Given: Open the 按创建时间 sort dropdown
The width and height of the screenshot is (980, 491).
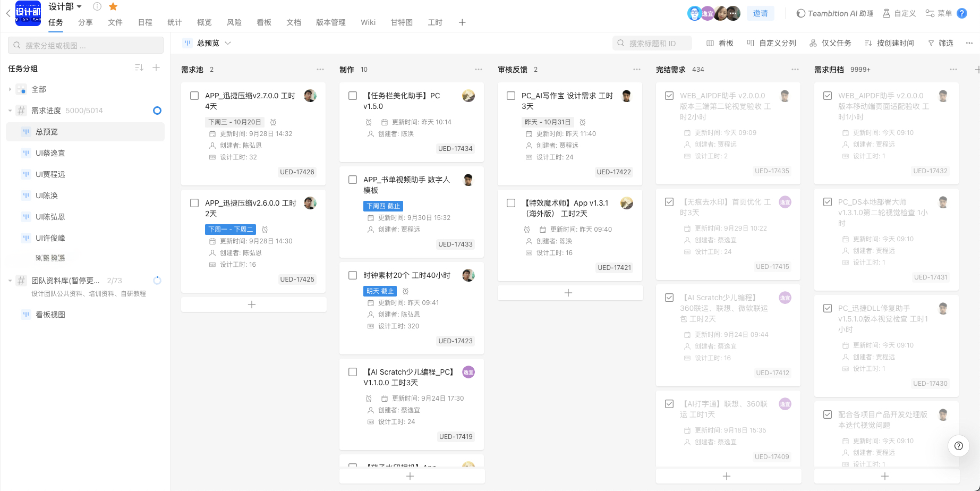Looking at the screenshot, I should pyautogui.click(x=889, y=43).
